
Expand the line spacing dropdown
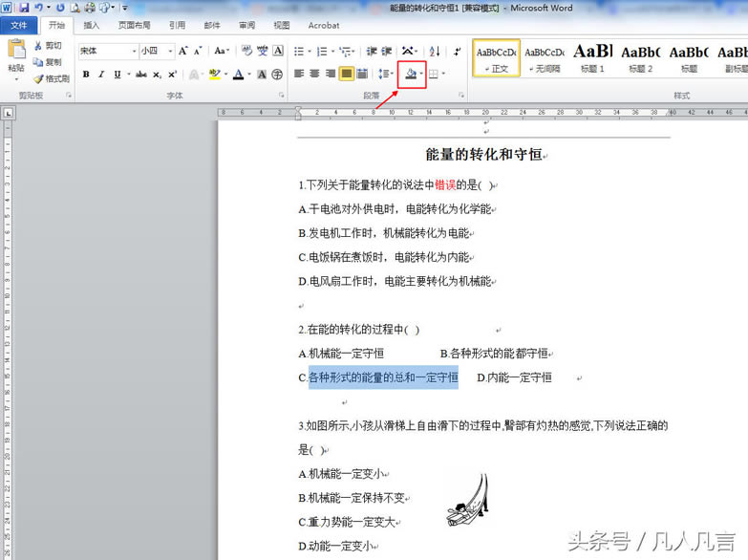click(393, 74)
